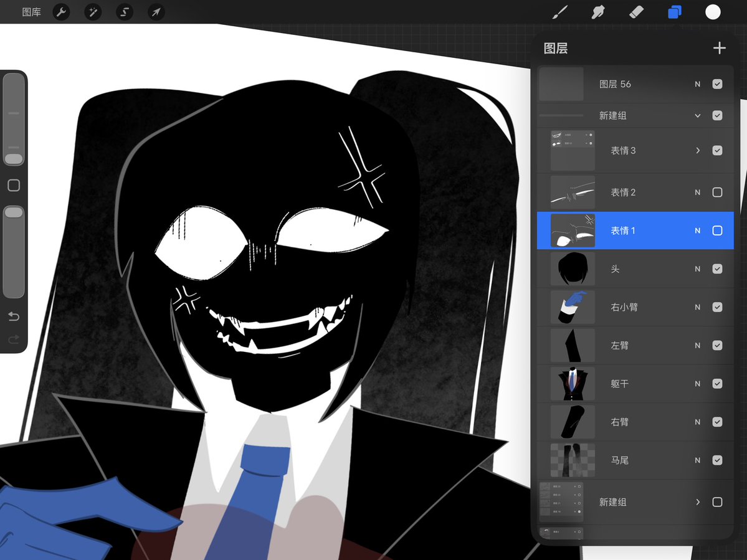747x560 pixels.
Task: Show the 表情 2 layer
Action: [x=717, y=192]
